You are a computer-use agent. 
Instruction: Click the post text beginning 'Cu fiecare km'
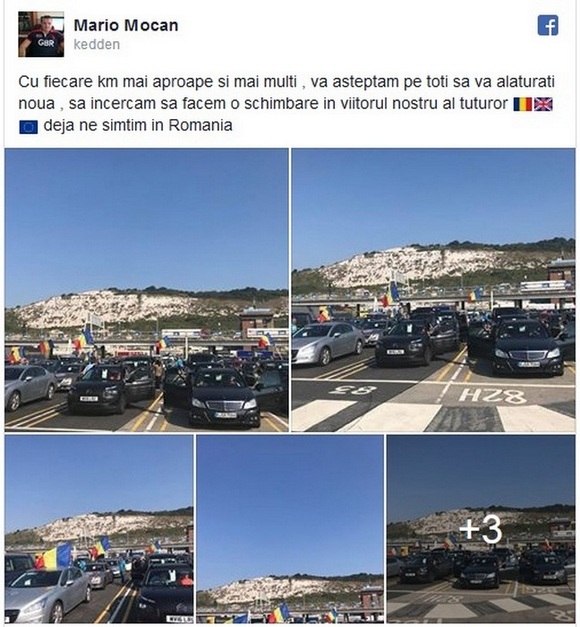[286, 104]
